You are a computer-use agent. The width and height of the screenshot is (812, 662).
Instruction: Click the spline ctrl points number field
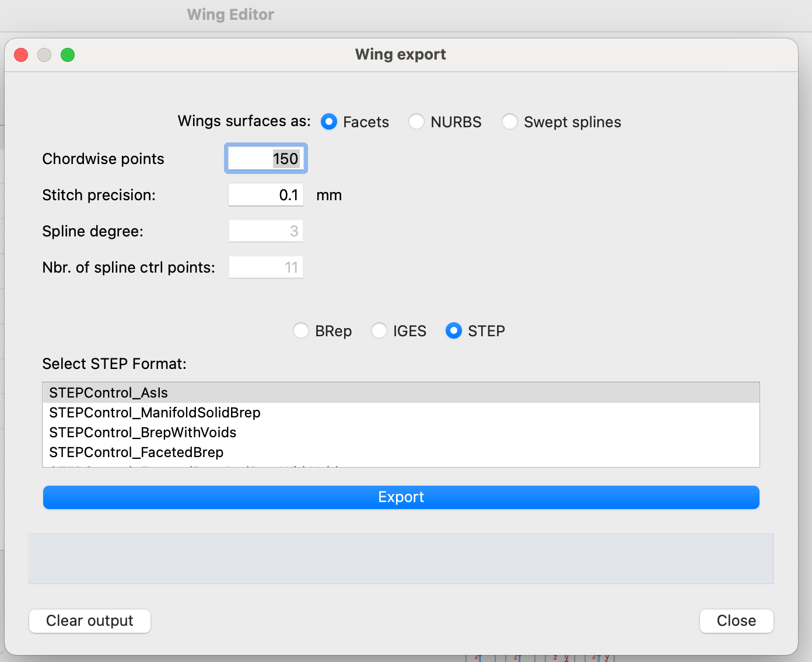266,267
